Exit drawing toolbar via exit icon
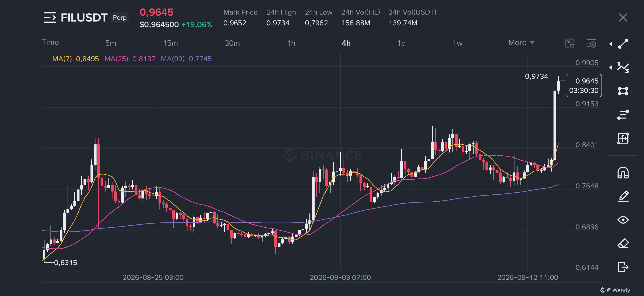This screenshot has width=644, height=296. tap(623, 267)
